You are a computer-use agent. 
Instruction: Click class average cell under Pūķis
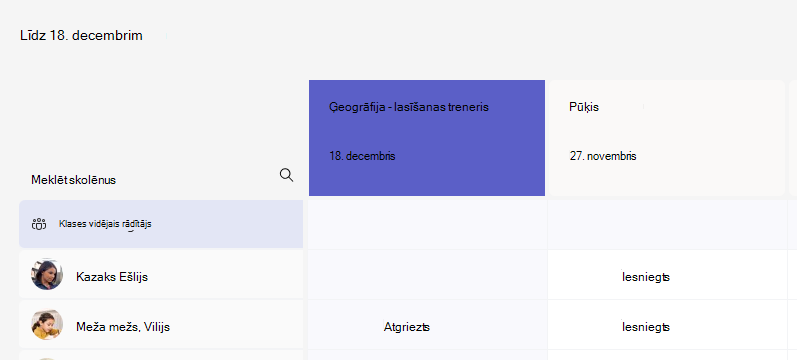667,224
